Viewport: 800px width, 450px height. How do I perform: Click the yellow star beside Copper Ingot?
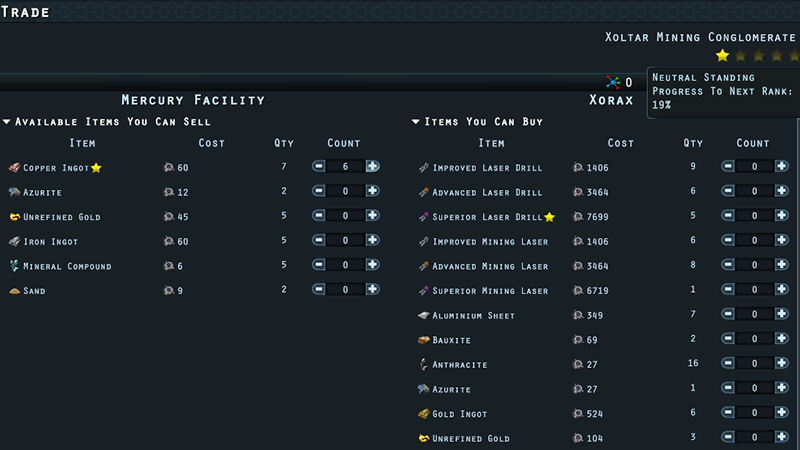(x=97, y=167)
